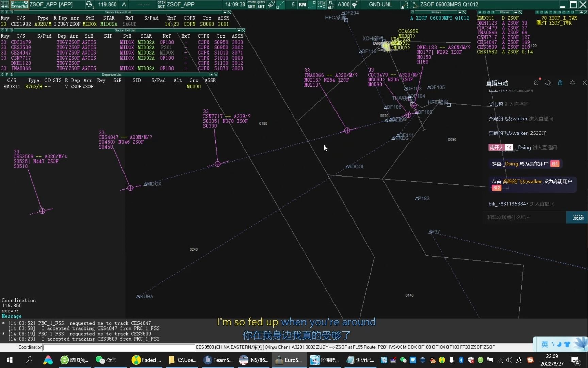Viewport: 588px width, 368px height.
Task: Click the route draw tool icon
Action: [414, 4]
